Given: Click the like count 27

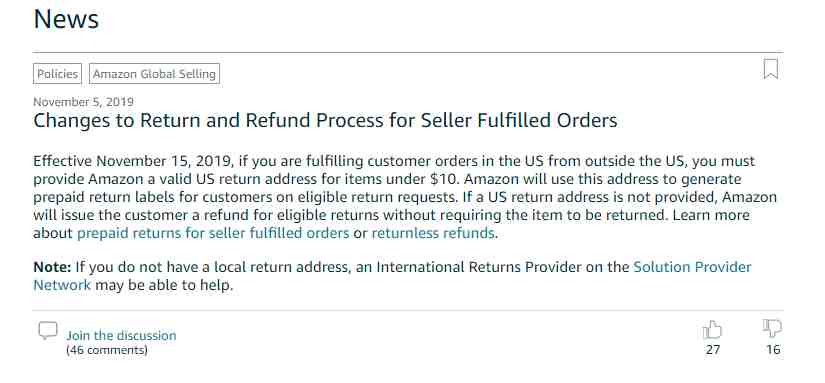Looking at the screenshot, I should tap(713, 349).
